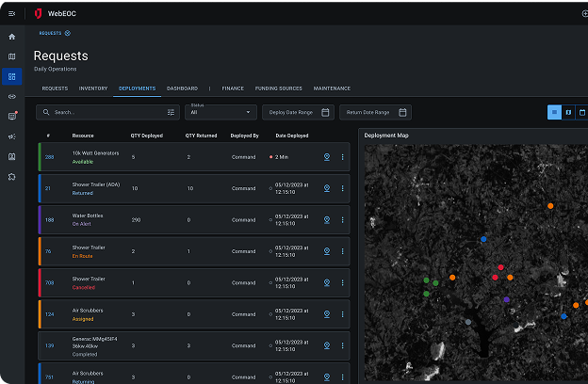This screenshot has height=384, width=588.
Task: Switch to the Inventory tab
Action: click(93, 88)
